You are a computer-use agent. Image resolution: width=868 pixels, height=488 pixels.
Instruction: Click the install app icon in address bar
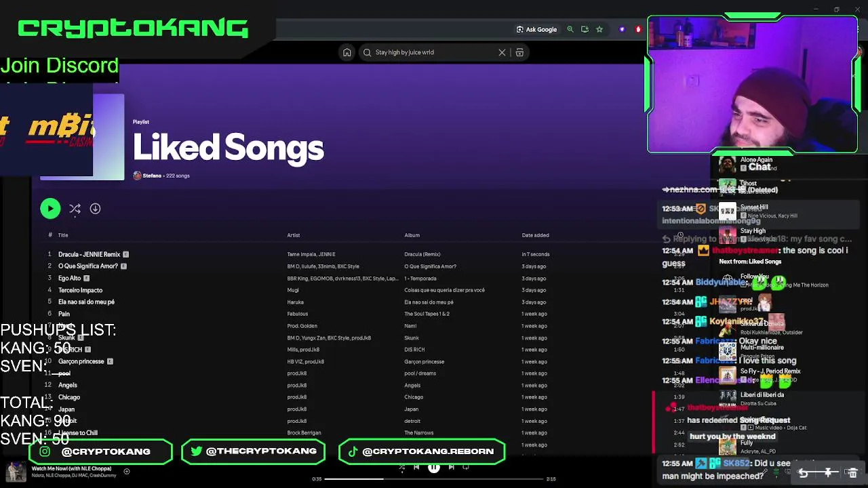tap(585, 29)
